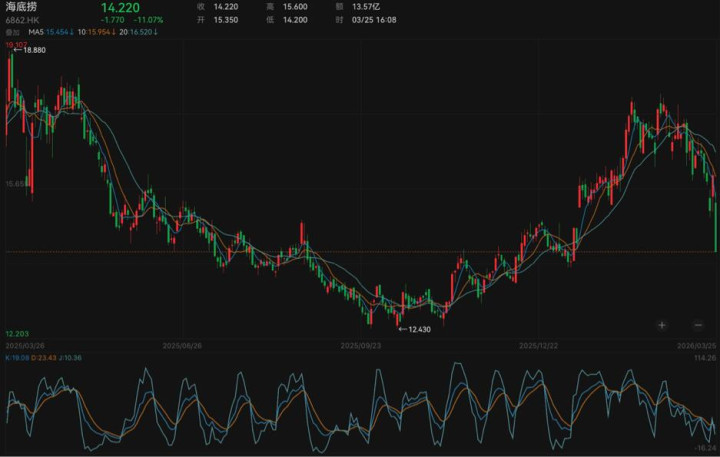Click the KDJ D value 23.43 label
The image size is (720, 457).
tap(46, 357)
